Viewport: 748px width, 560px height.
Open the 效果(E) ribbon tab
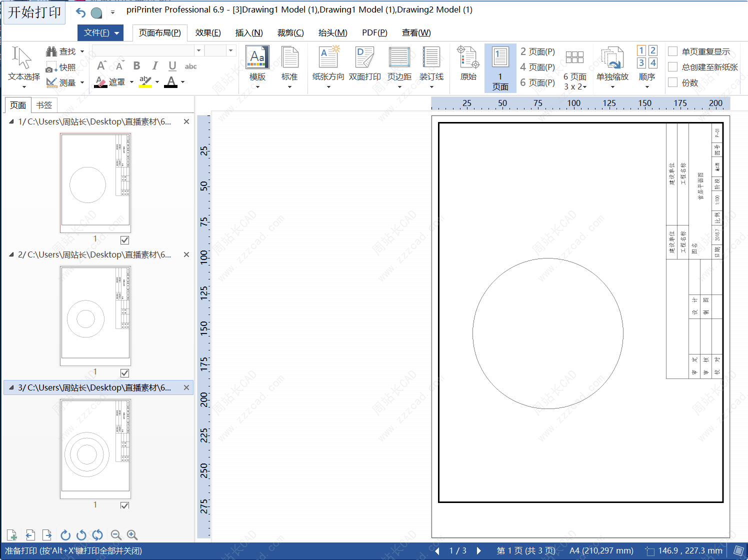point(208,33)
